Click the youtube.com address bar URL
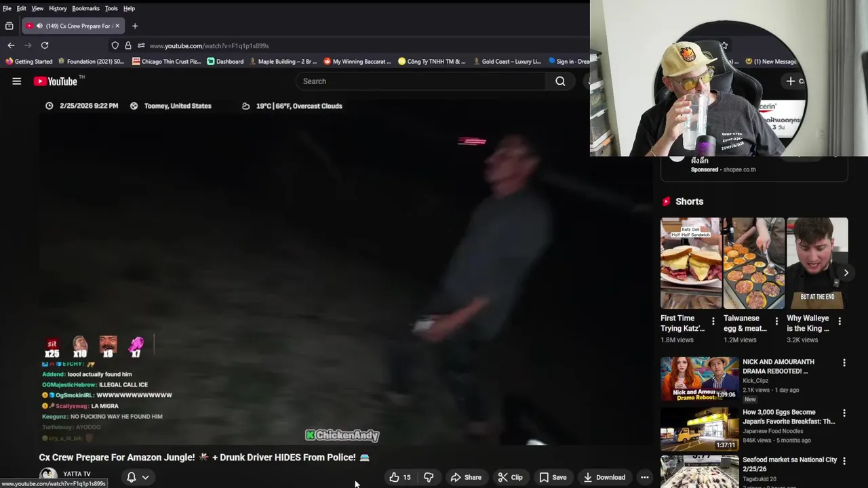The width and height of the screenshot is (868, 488). click(x=209, y=46)
